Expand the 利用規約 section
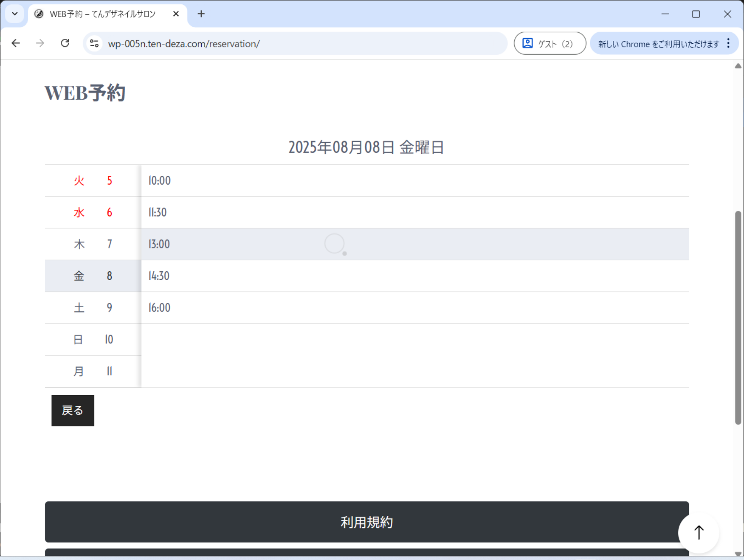This screenshot has height=560, width=744. pos(367,522)
